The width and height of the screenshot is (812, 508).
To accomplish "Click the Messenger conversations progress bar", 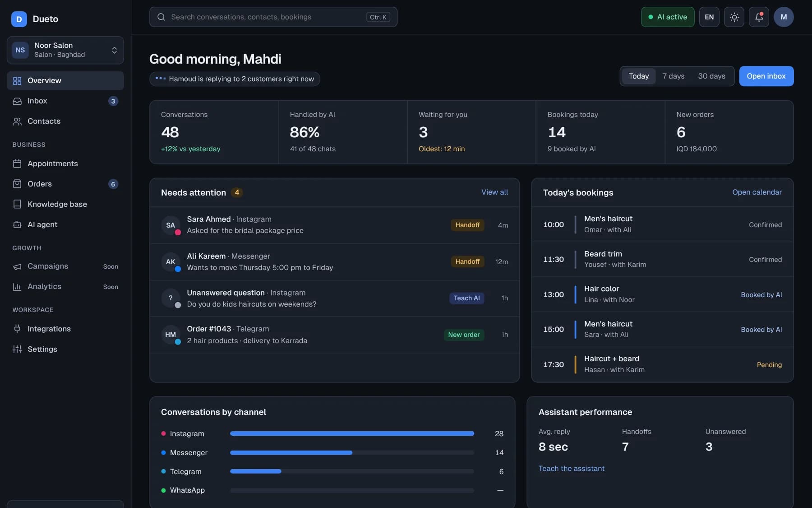I will 352,452.
